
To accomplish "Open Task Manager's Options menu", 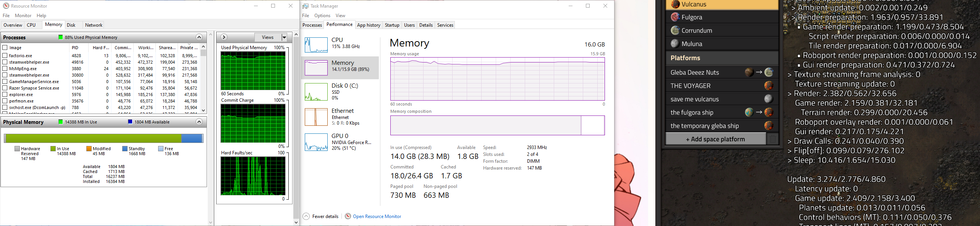I will coord(322,16).
